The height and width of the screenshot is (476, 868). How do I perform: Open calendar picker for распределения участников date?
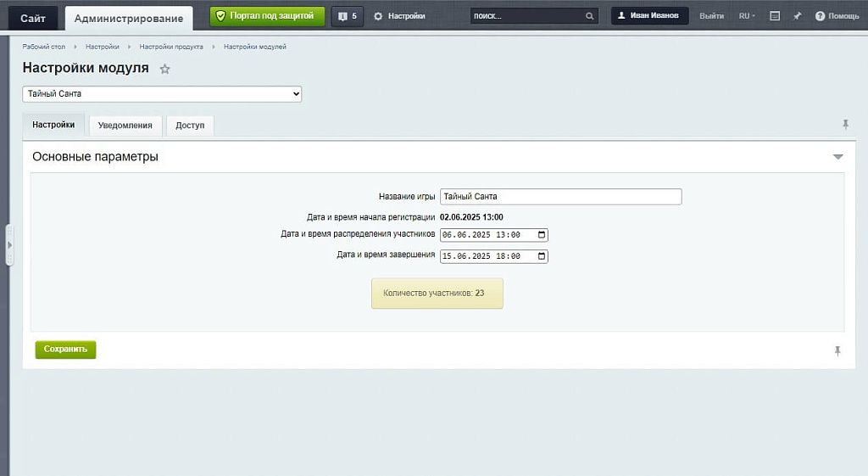[x=542, y=235]
